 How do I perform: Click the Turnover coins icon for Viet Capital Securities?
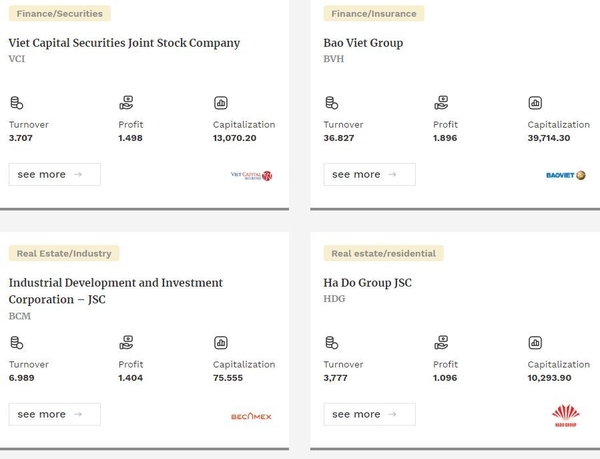point(16,103)
